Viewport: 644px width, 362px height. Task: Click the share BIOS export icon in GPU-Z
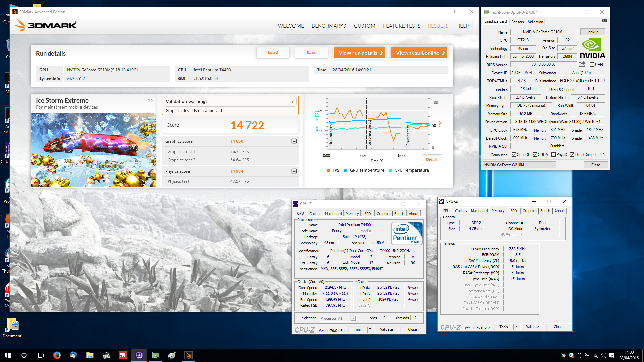[x=582, y=64]
